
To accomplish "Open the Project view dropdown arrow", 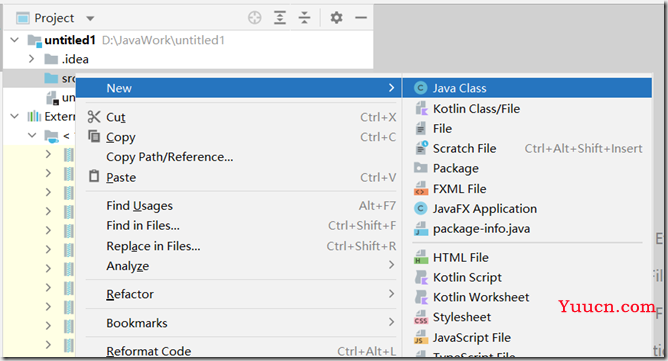I will 90,18.
